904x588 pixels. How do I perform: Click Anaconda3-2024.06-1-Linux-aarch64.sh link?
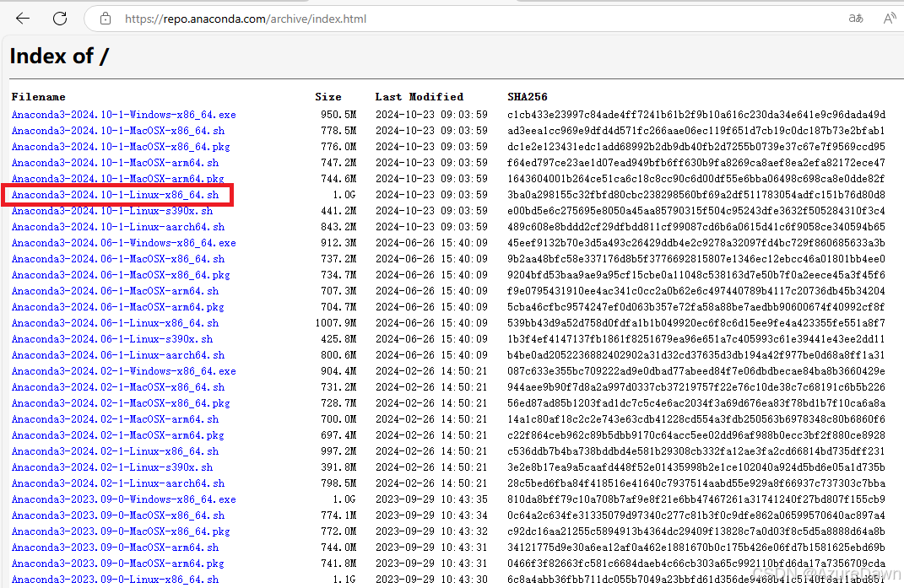(118, 355)
